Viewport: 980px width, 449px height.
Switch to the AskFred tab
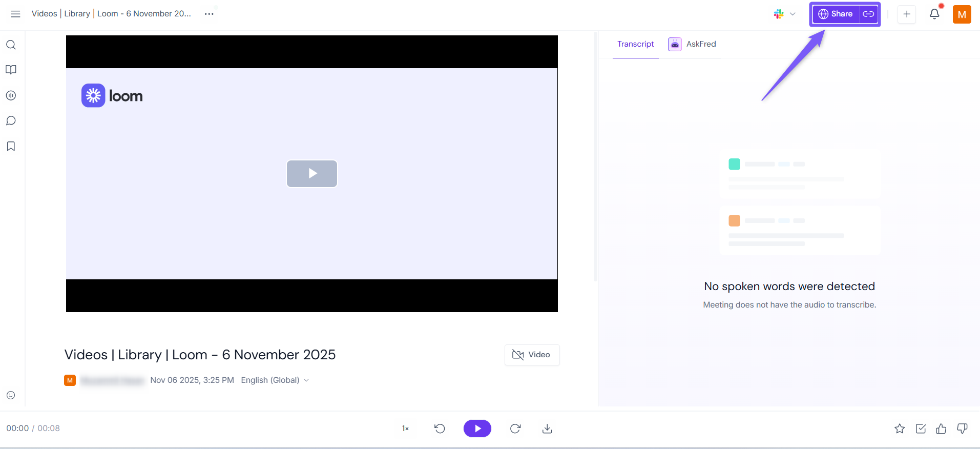point(692,44)
